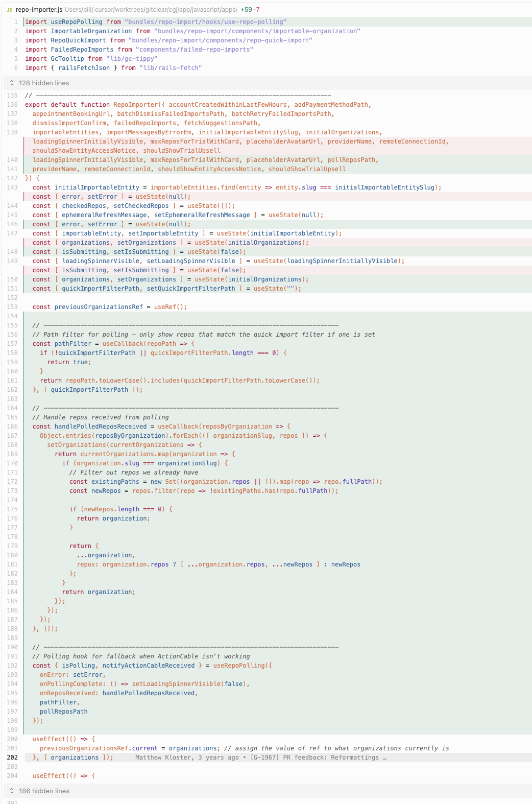The width and height of the screenshot is (532, 804).
Task: Select line number 202 in the gutter
Action: click(x=13, y=758)
